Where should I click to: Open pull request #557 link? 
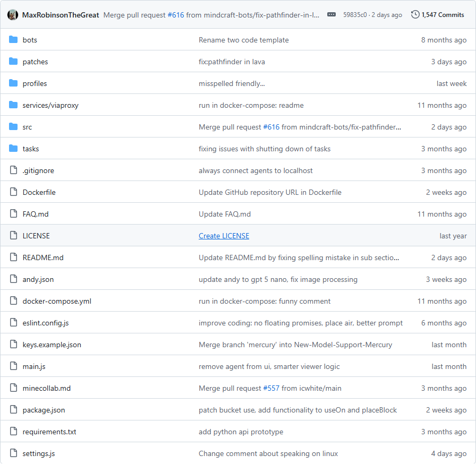[x=273, y=388]
